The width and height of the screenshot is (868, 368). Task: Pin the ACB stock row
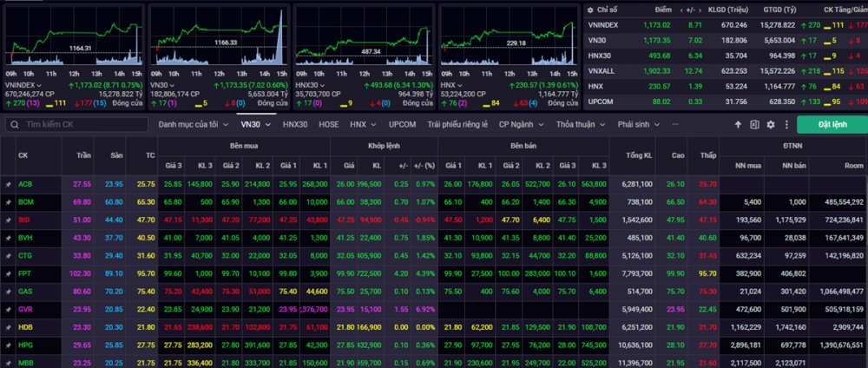coord(8,184)
